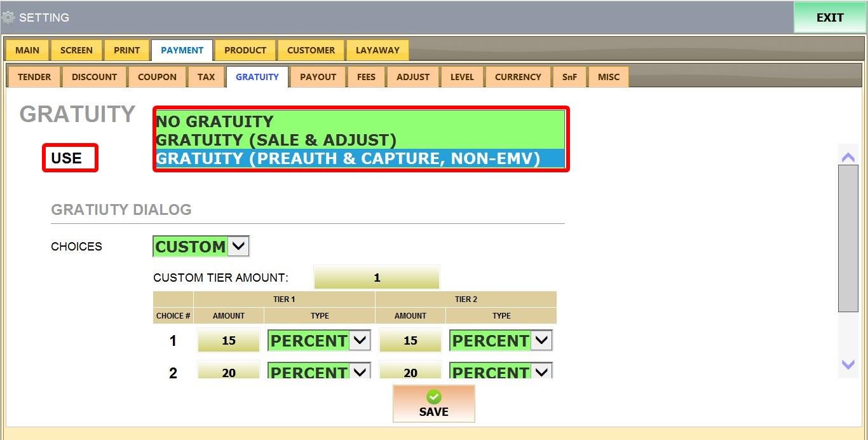Screen dimensions: 868x440
Task: Switch to the PRODUCT tab
Action: pos(245,50)
